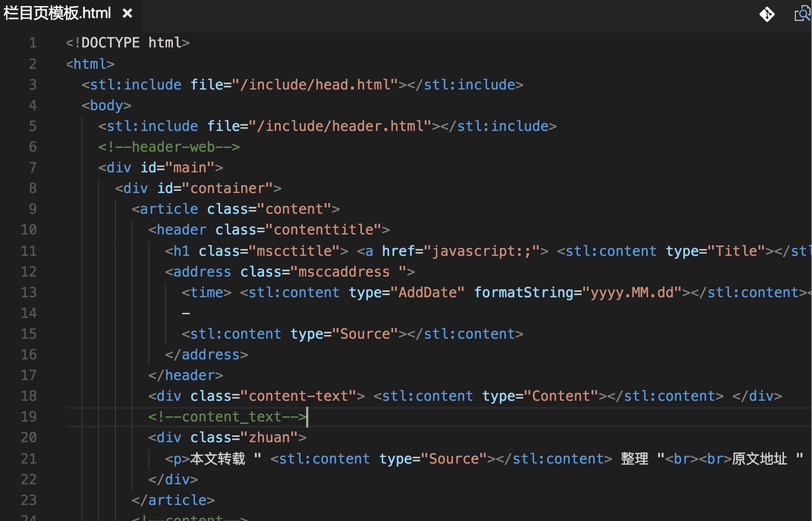
Task: Click the "contenttitle" class value
Action: (x=323, y=230)
